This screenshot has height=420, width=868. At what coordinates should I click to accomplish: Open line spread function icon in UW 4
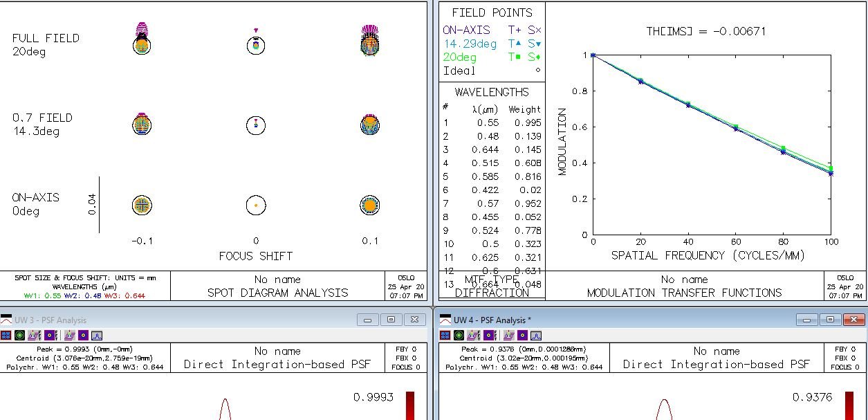pyautogui.click(x=536, y=335)
